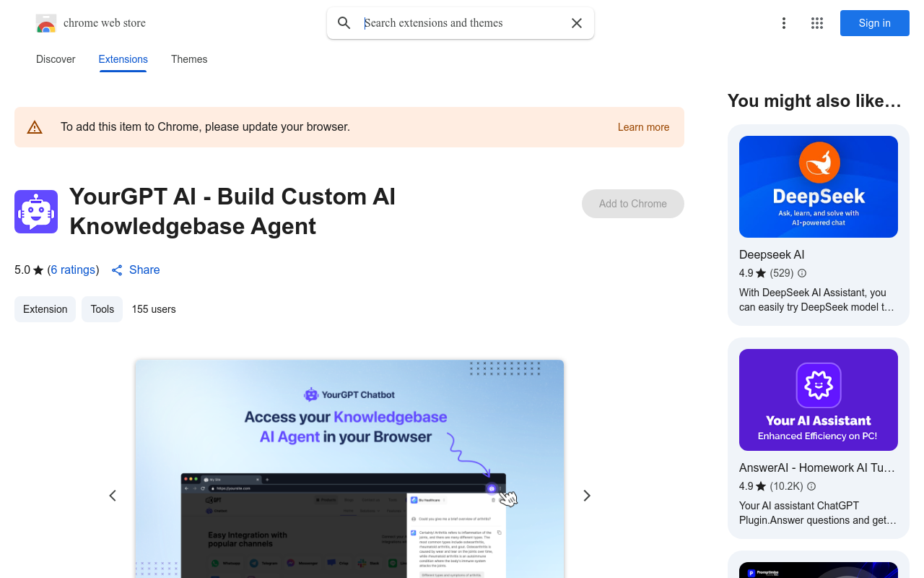The width and height of the screenshot is (924, 578).
Task: Click the YourGPT screenshot preview image
Action: click(x=349, y=469)
